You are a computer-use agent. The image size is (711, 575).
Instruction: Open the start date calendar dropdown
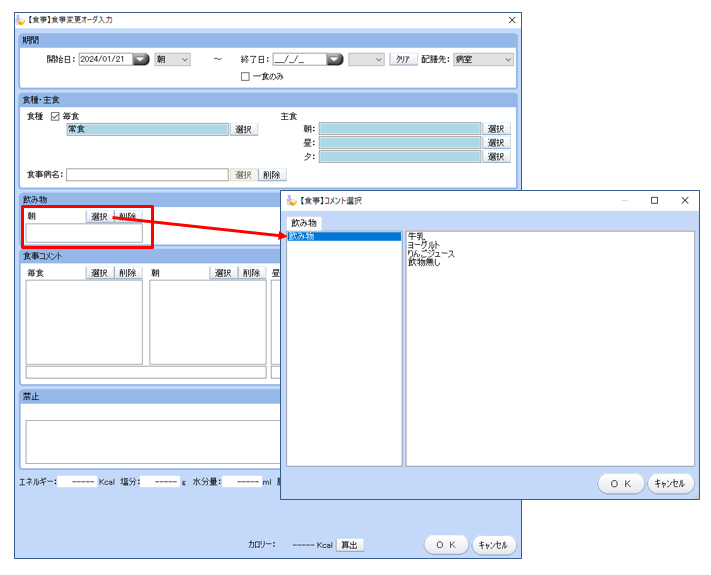pyautogui.click(x=141, y=59)
